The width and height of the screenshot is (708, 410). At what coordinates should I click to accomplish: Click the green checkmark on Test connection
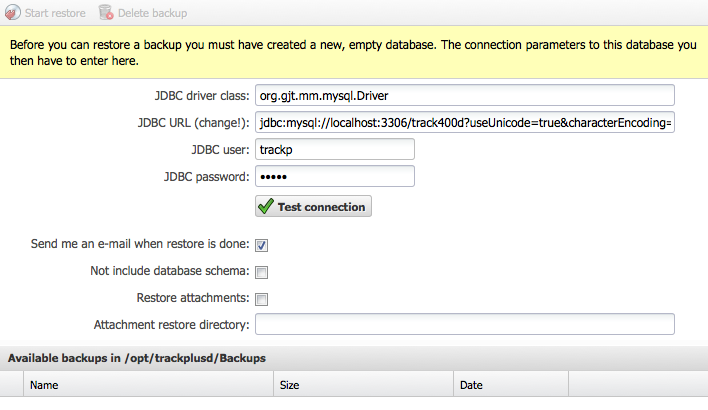click(265, 206)
